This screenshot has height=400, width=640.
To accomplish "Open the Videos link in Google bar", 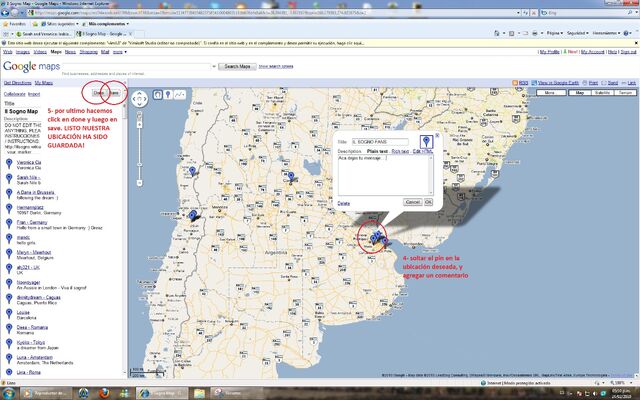I will click(x=40, y=52).
